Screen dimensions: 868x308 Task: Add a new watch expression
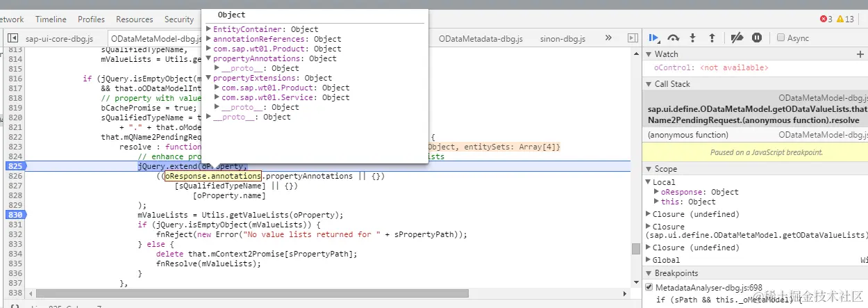(x=861, y=54)
